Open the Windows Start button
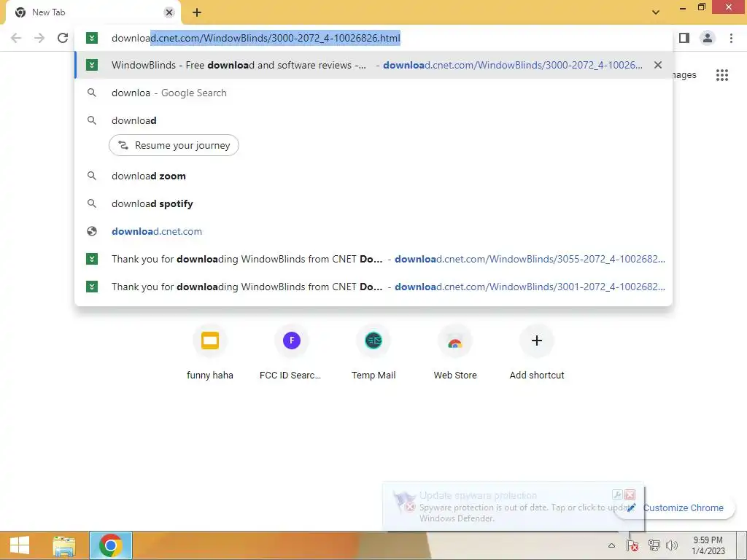This screenshot has height=560, width=747. tap(20, 545)
